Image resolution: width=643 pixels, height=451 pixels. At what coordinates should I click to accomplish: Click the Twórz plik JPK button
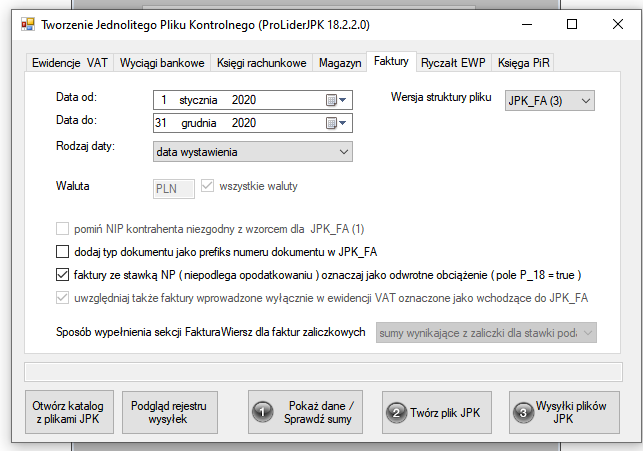[x=437, y=412]
